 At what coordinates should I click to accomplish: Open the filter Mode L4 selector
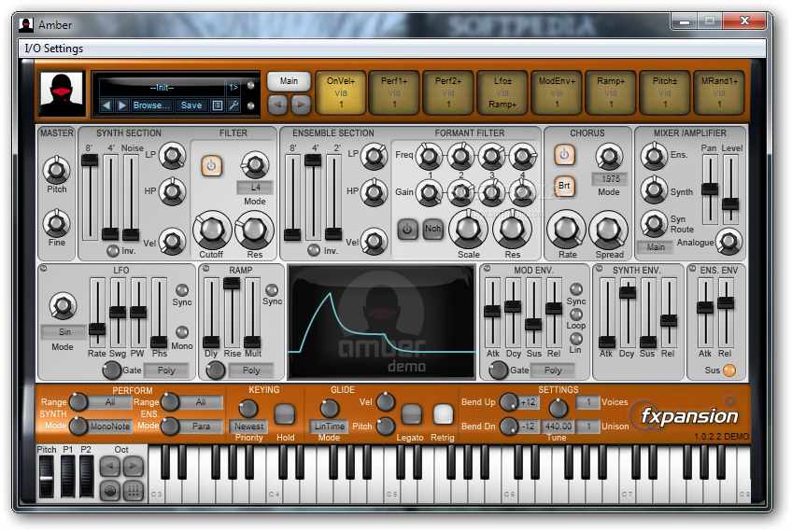[255, 188]
